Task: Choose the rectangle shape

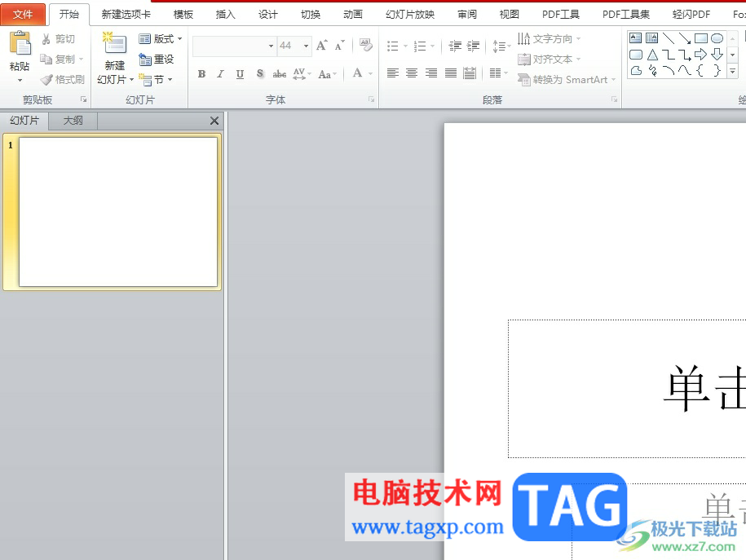Action: point(701,38)
